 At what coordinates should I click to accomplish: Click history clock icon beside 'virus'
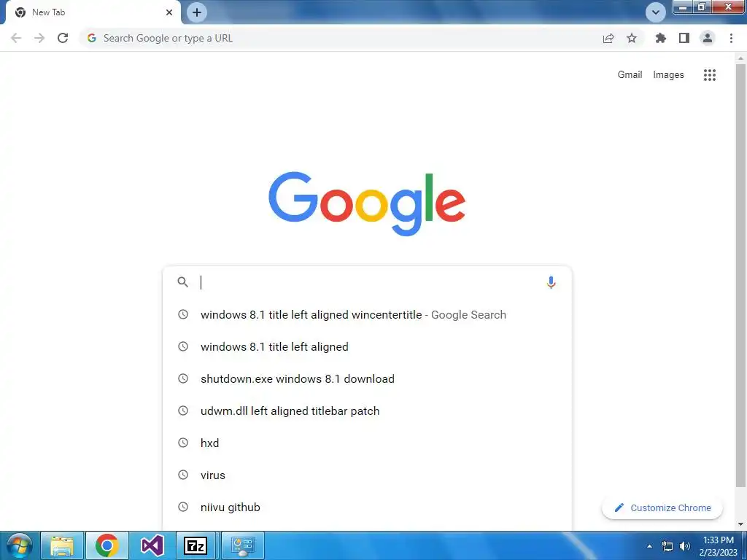click(183, 475)
